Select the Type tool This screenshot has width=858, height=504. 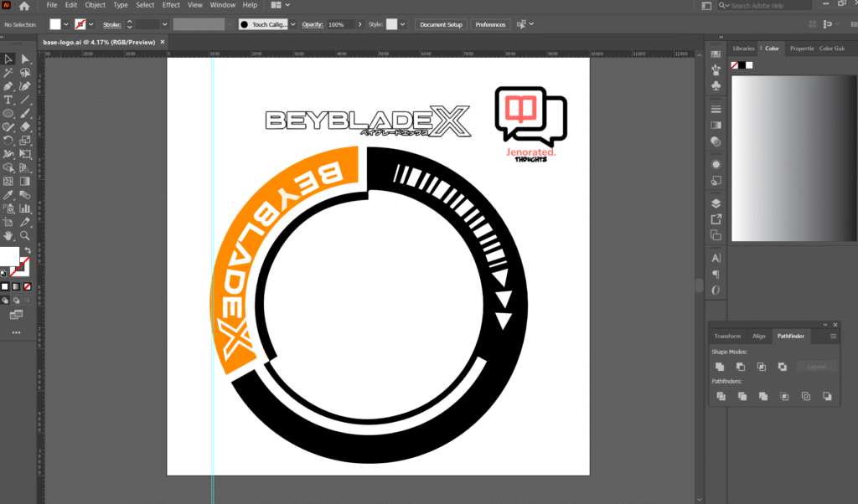8,100
